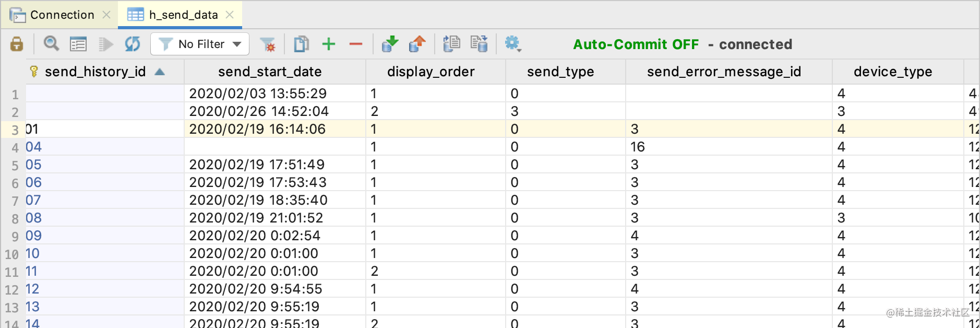Select cell 2020/02/20 0:02:54
980x328 pixels.
pos(274,236)
